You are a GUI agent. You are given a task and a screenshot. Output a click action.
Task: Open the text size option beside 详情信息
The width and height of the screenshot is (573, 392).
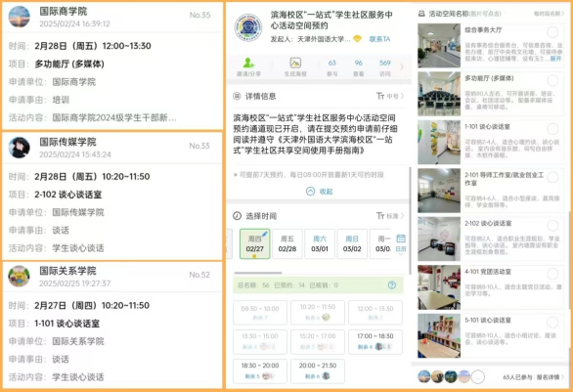(390, 96)
